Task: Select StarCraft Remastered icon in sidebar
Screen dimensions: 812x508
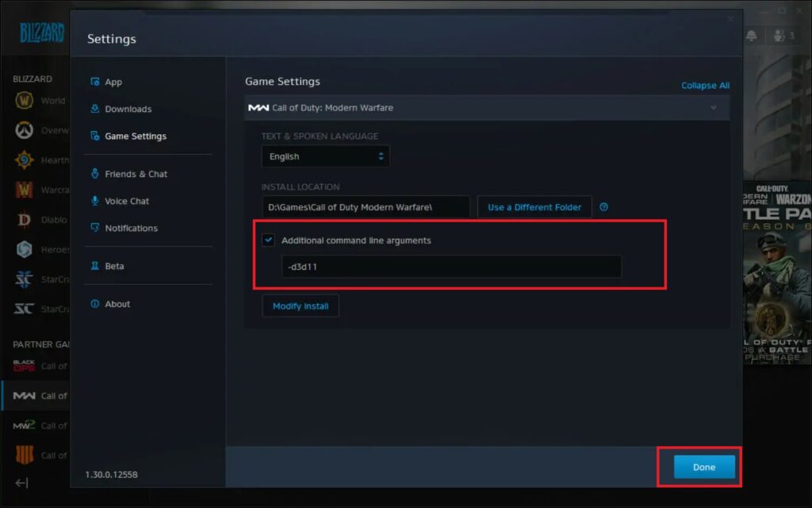Action: click(x=24, y=309)
